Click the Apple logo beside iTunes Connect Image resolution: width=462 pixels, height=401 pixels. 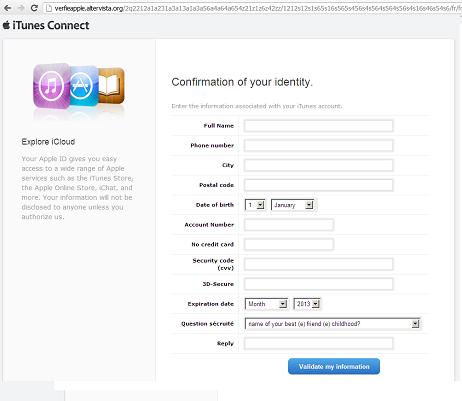[x=6, y=25]
